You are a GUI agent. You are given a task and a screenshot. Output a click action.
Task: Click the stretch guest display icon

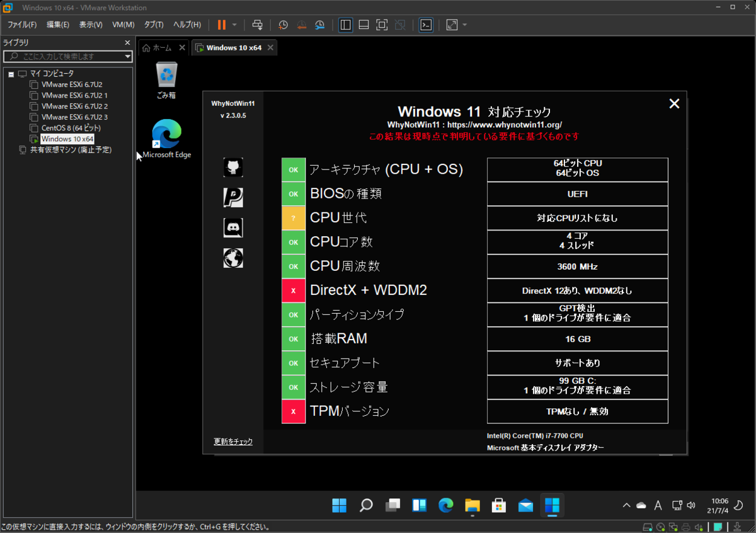tap(452, 25)
